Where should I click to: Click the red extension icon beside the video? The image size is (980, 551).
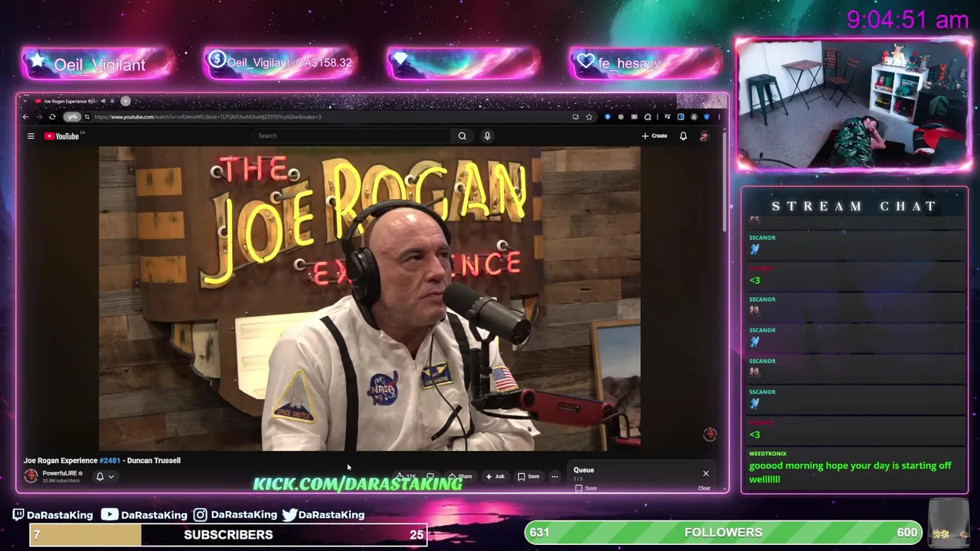pyautogui.click(x=710, y=434)
